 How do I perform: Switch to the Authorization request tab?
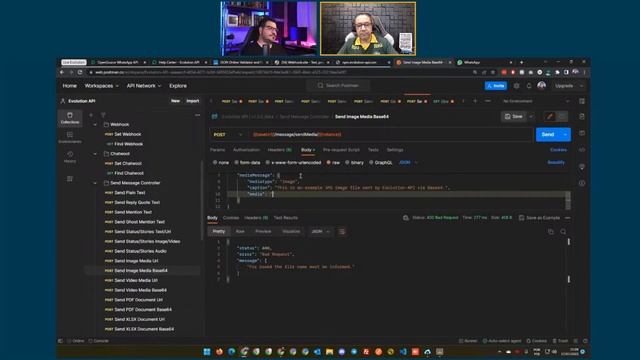pyautogui.click(x=246, y=150)
